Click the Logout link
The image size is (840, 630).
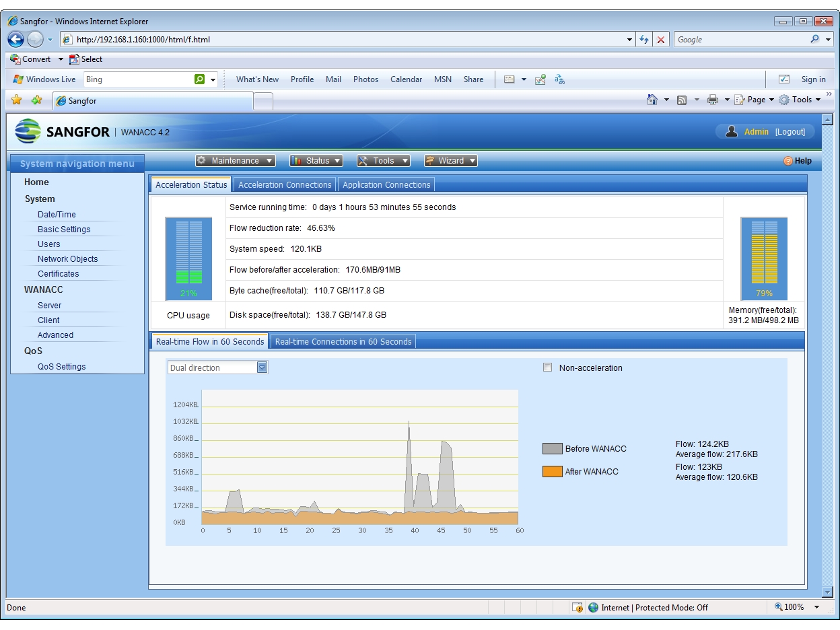pyautogui.click(x=790, y=132)
